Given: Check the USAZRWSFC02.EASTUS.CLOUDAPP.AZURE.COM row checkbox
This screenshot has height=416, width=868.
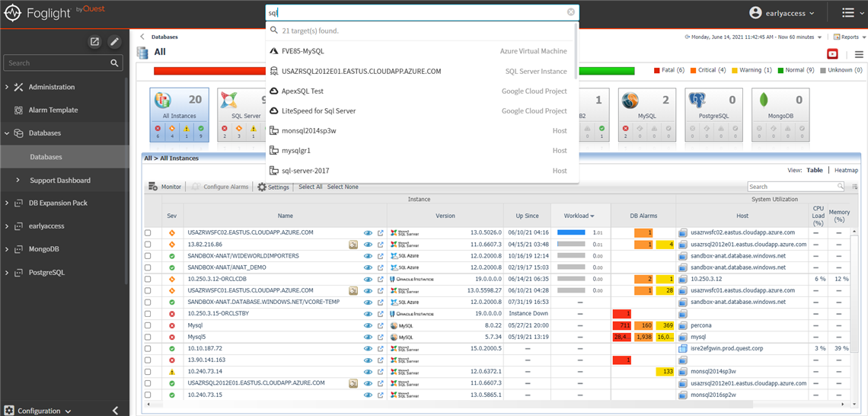Looking at the screenshot, I should (148, 233).
